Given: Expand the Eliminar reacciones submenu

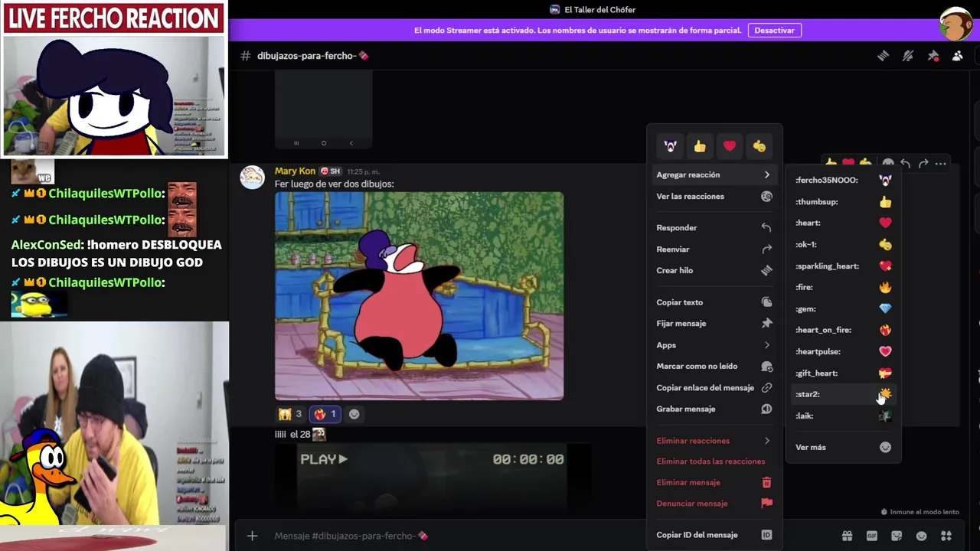Looking at the screenshot, I should point(714,441).
